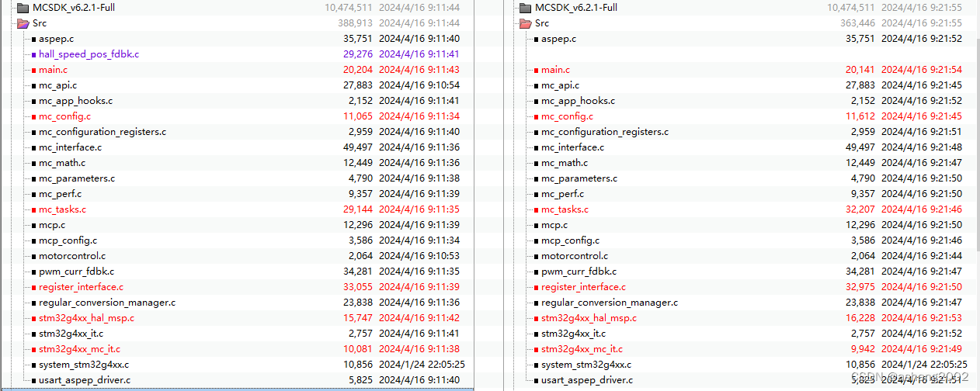Click date 2024/1/24 22:05:25 in left pane

coord(422,365)
